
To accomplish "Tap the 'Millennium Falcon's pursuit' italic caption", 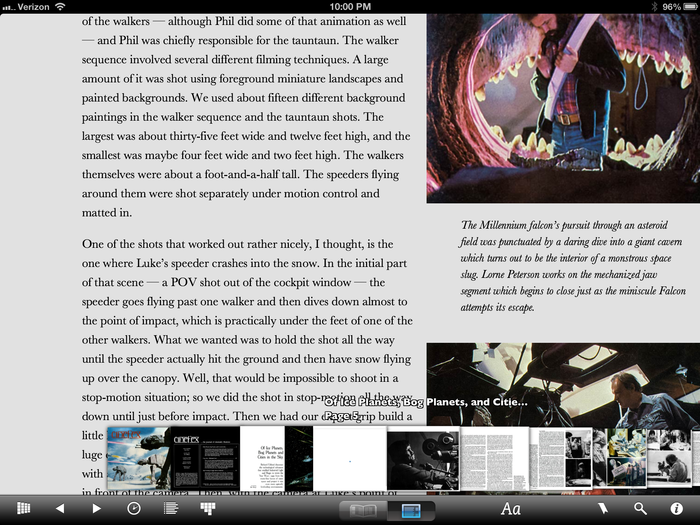I will click(573, 266).
